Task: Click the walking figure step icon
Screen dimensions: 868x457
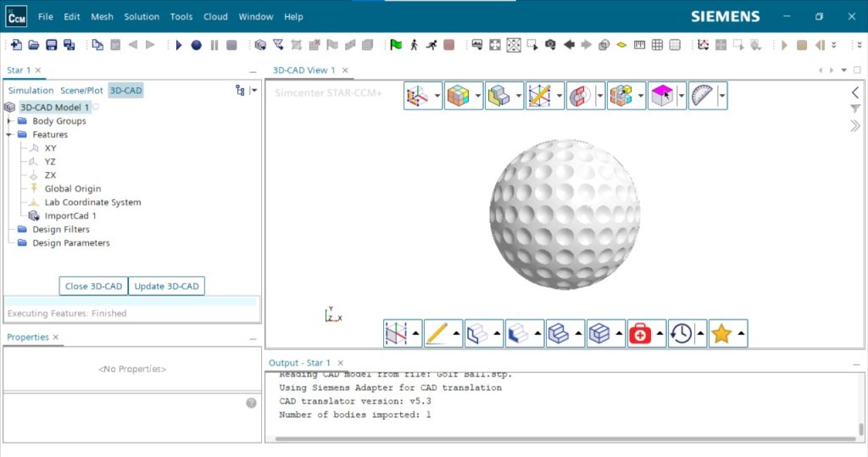Action: click(415, 45)
